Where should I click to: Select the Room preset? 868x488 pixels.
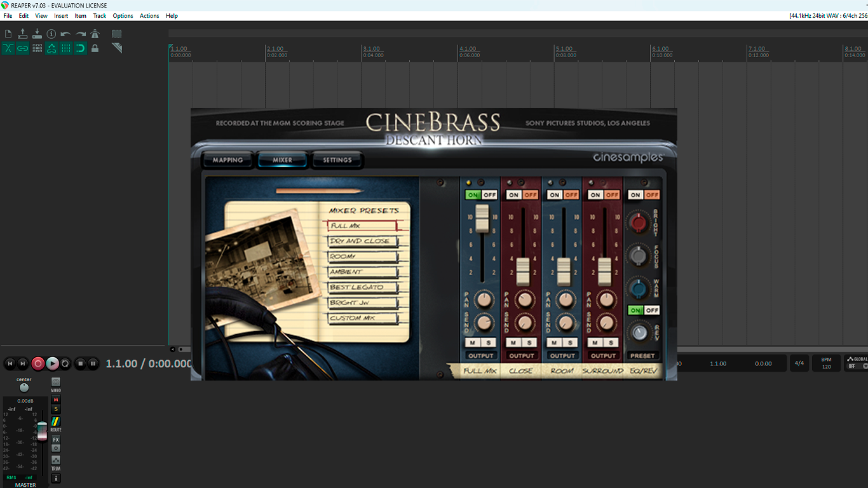(363, 256)
